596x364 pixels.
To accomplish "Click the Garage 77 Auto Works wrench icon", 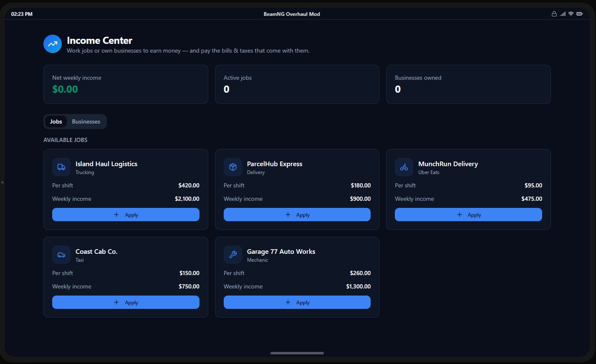I will click(x=233, y=255).
